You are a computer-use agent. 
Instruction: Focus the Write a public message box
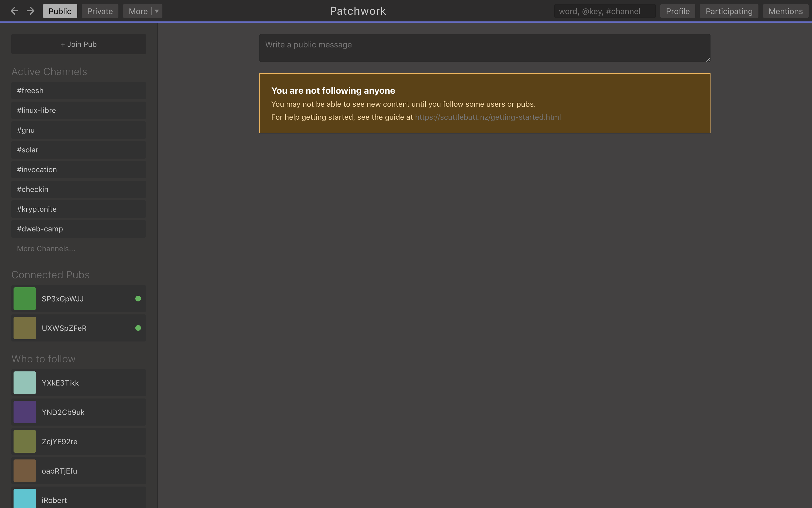(484, 48)
